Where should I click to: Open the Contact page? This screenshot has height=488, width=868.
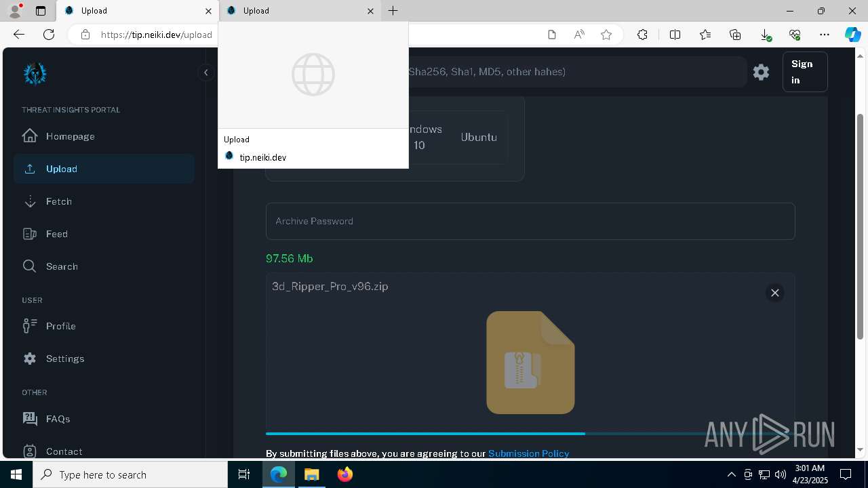click(104, 451)
